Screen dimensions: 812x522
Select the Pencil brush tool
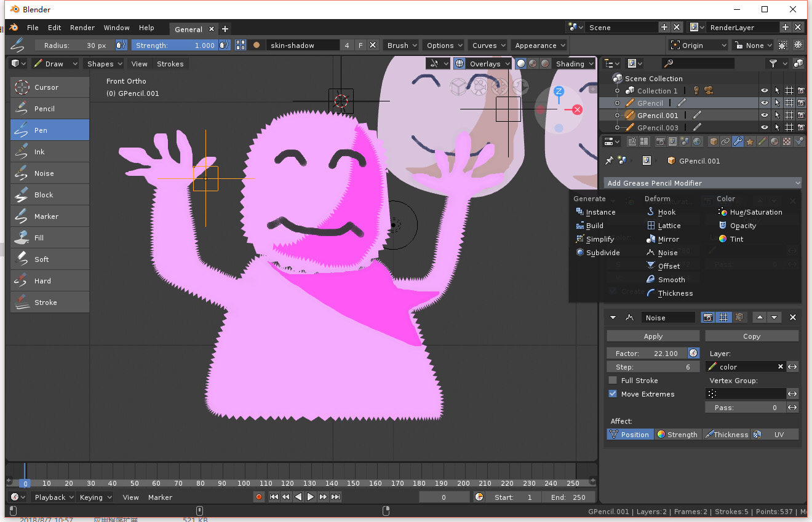(x=49, y=109)
